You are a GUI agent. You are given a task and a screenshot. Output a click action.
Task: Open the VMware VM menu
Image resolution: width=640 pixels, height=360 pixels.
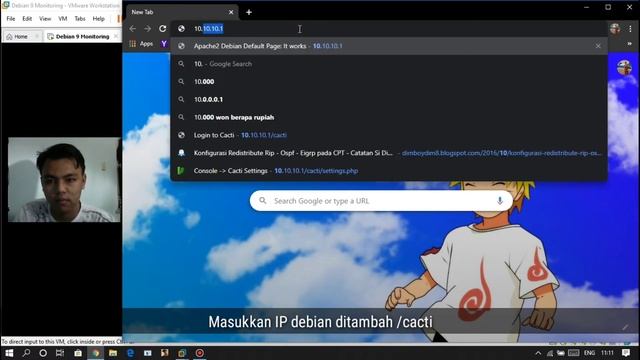62,19
